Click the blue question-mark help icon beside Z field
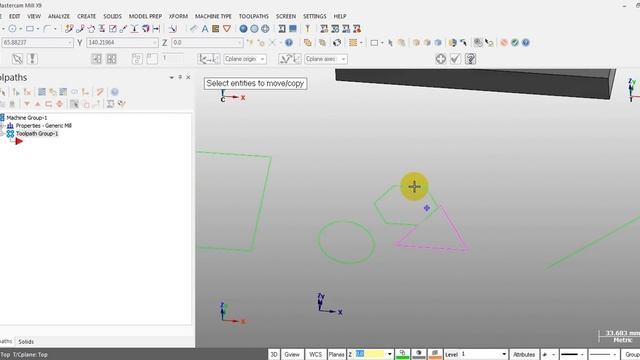Image resolution: width=640 pixels, height=360 pixels. [289, 42]
